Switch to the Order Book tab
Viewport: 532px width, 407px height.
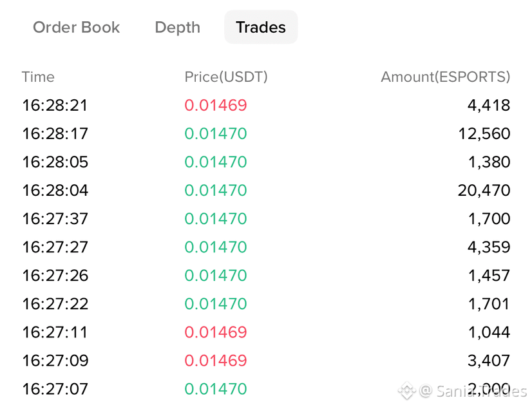[77, 27]
